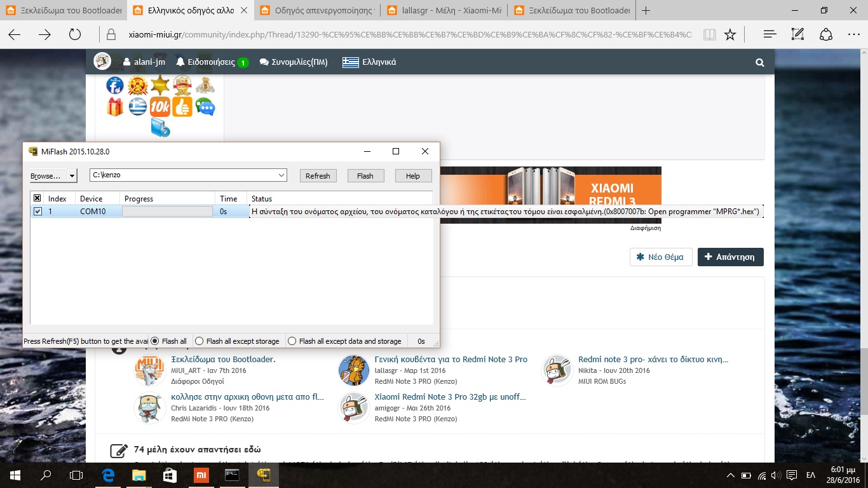
Task: Click the favorites star icon
Action: coord(730,35)
